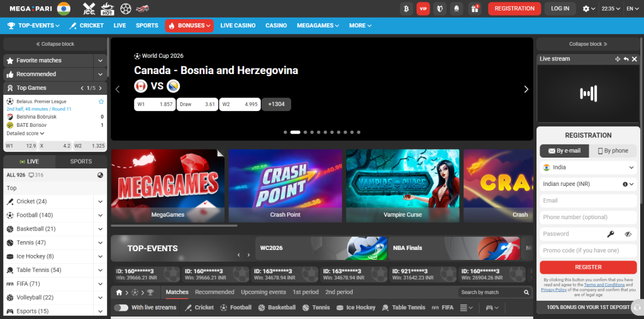Viewport: 644px width, 319px height.
Task: Click the currency info icon
Action: [x=625, y=184]
